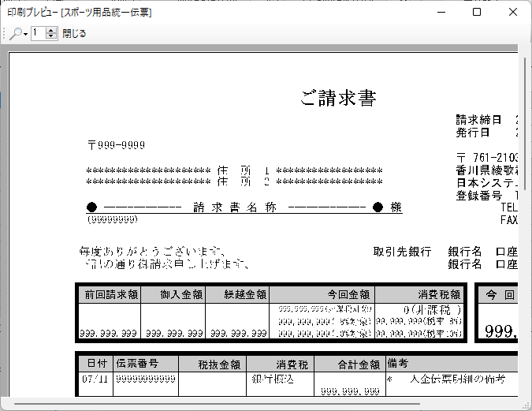The image size is (532, 411).
Task: Click the 日付 column header
Action: coord(96,364)
